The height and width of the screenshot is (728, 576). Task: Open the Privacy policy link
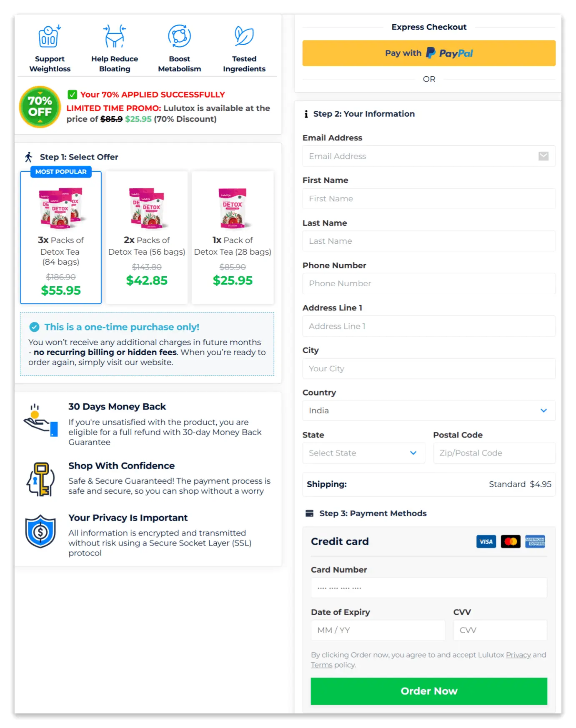click(518, 655)
